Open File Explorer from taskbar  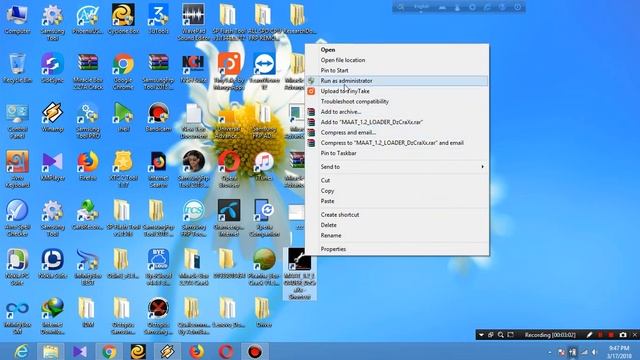pos(50,351)
